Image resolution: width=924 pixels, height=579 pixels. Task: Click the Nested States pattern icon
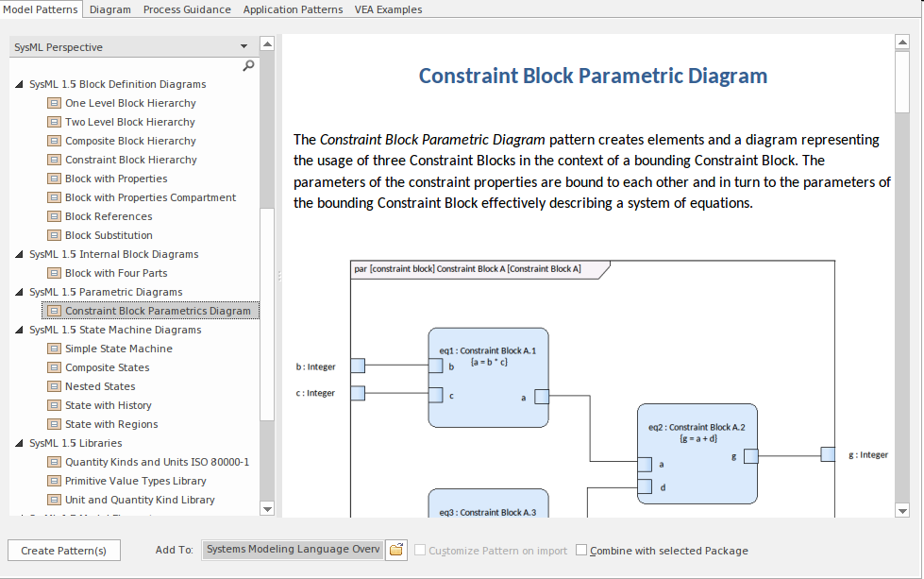pos(53,386)
